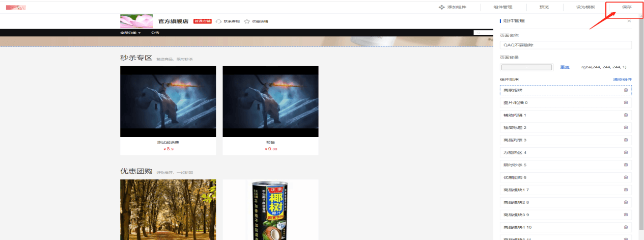Open the 测试起送费 product image
This screenshot has height=240, width=644.
(168, 101)
